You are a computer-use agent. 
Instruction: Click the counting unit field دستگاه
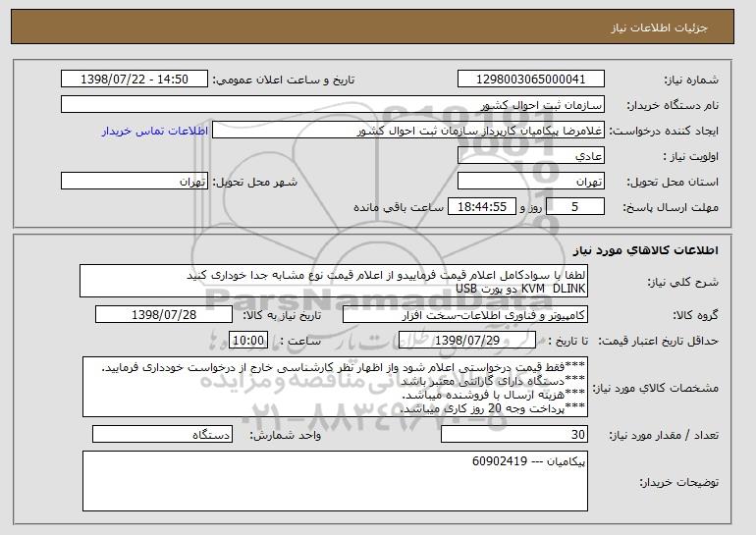(162, 435)
